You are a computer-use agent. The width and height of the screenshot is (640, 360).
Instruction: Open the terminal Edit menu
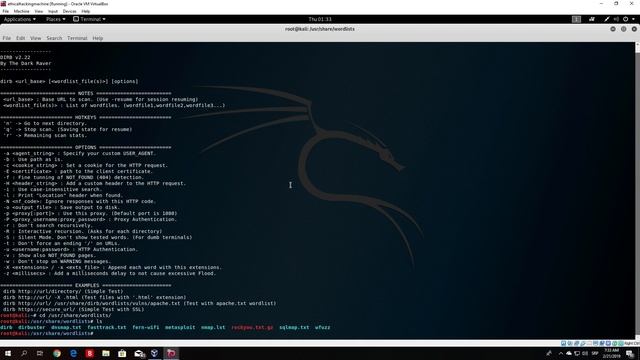tap(20, 38)
